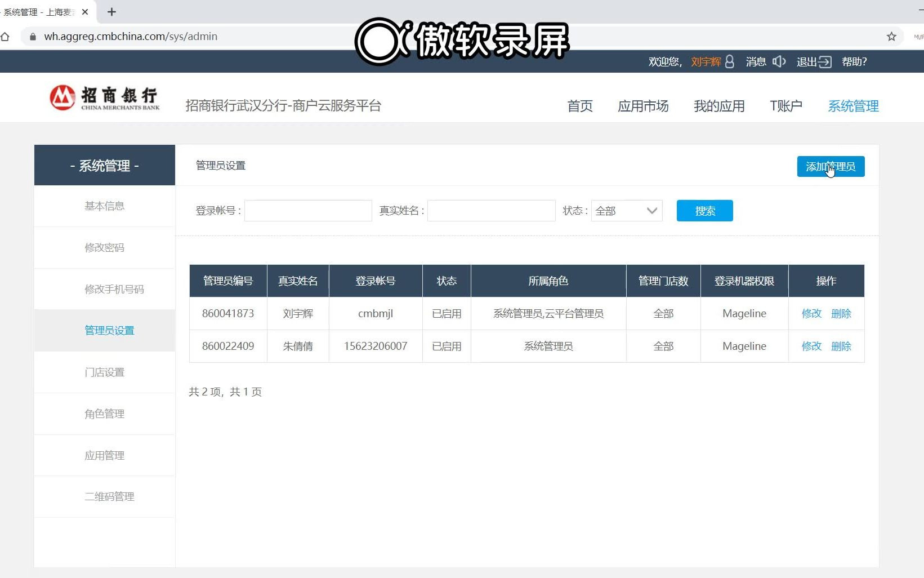Viewport: 924px width, 578px height.
Task: Click admin ID 860041873 cell
Action: tap(228, 314)
